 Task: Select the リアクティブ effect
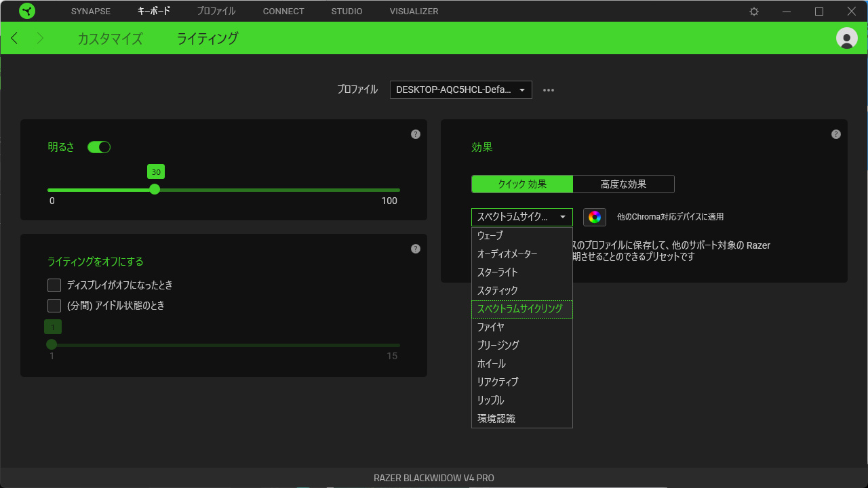click(522, 382)
